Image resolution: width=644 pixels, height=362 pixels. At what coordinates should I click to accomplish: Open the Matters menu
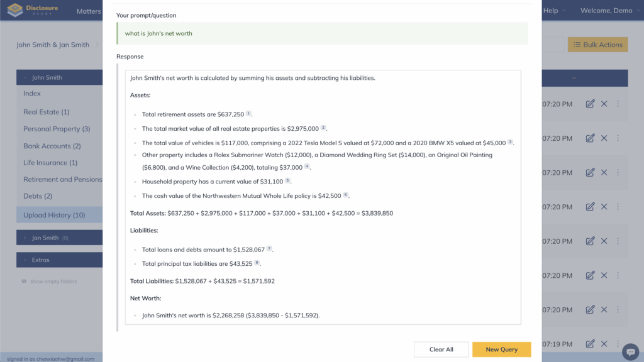coord(89,11)
